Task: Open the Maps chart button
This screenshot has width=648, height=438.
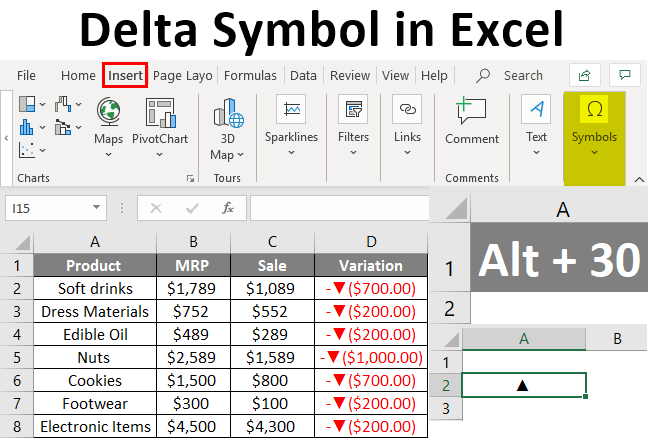Action: point(109,120)
